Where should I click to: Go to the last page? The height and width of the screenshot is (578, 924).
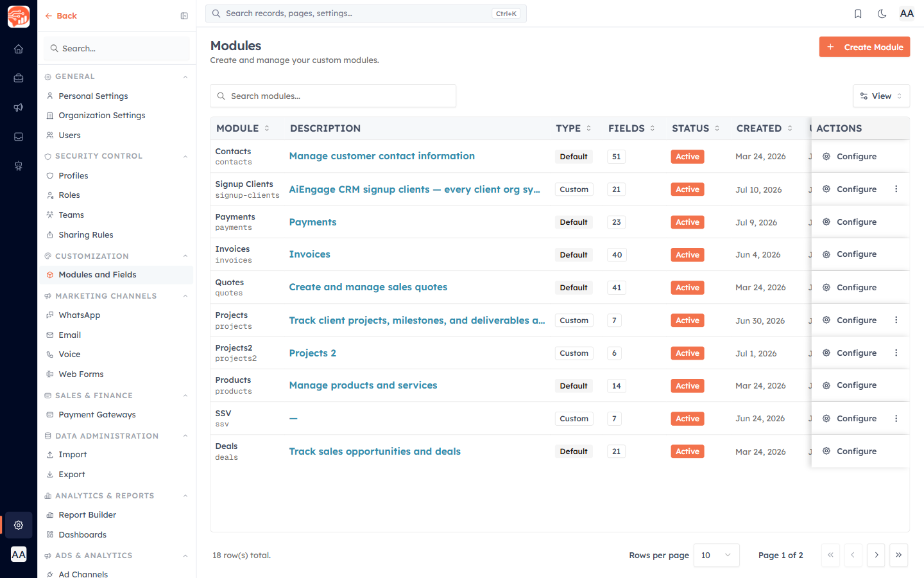[898, 555]
